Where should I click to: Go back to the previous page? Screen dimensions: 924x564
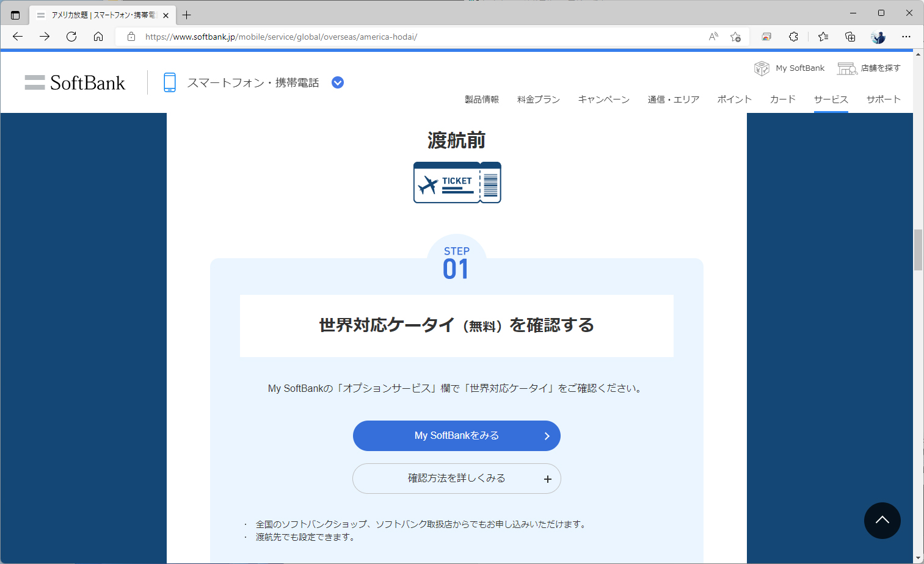tap(18, 37)
